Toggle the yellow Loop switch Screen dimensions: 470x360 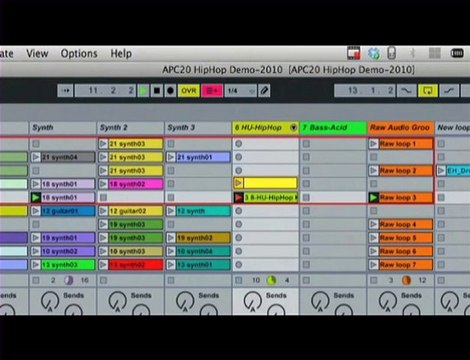point(428,91)
